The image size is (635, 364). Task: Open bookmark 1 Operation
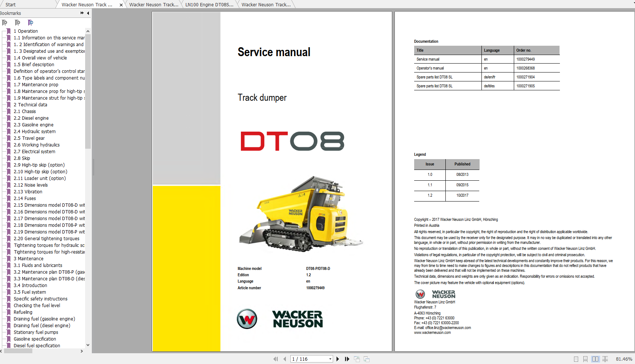pyautogui.click(x=26, y=31)
